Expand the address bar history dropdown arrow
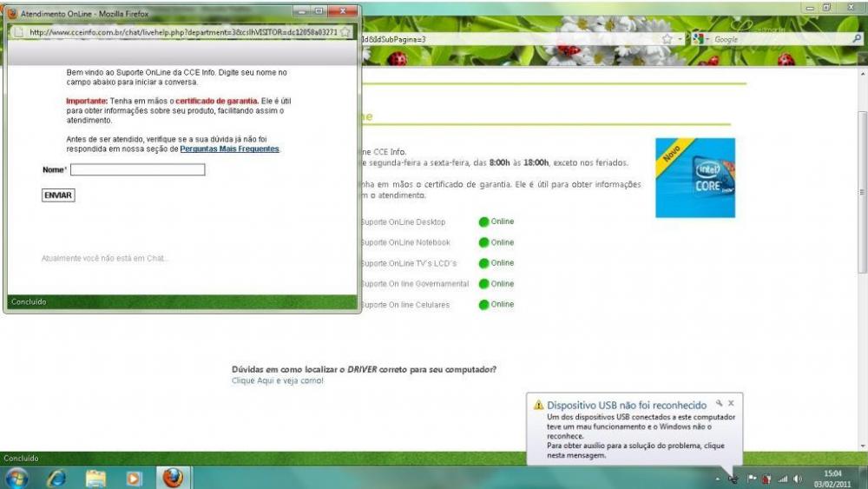 coord(680,39)
